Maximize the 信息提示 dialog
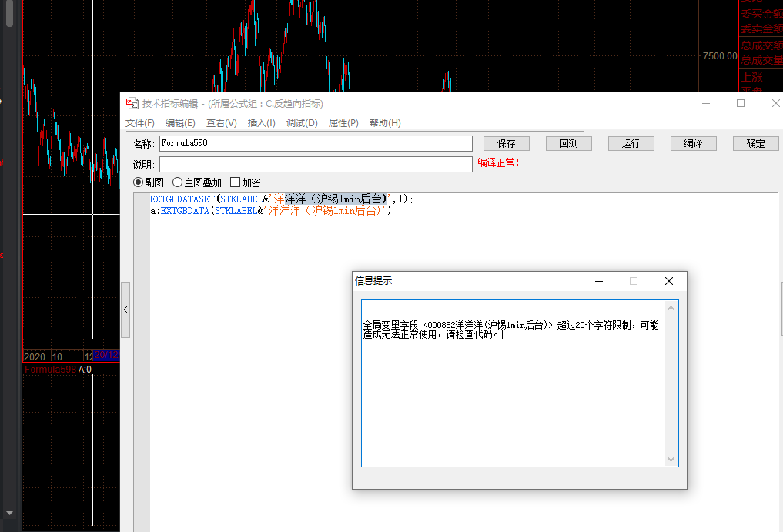The width and height of the screenshot is (783, 532). [634, 281]
